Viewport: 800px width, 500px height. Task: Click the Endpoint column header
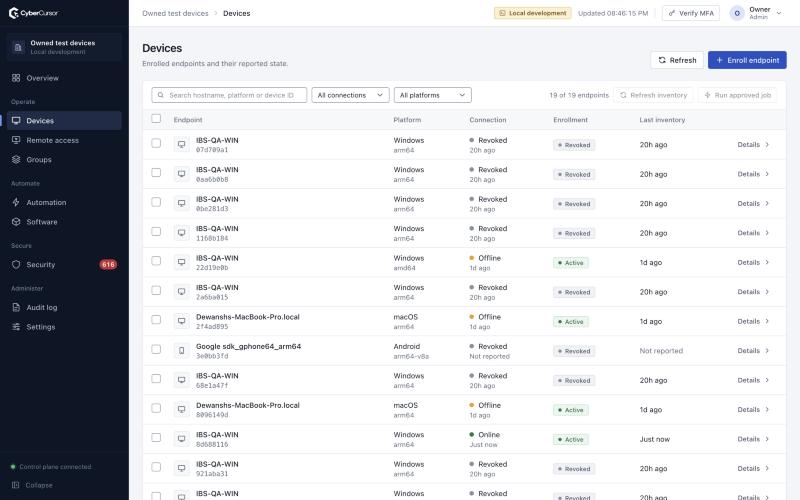click(x=188, y=120)
